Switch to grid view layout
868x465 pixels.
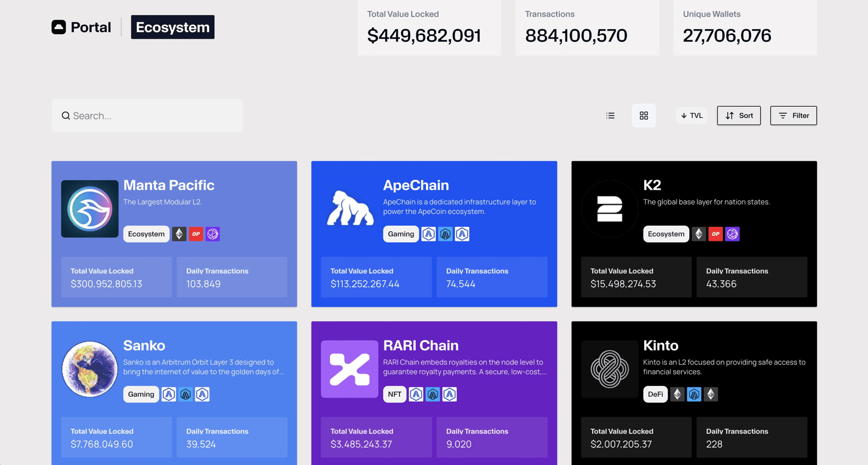coord(644,116)
